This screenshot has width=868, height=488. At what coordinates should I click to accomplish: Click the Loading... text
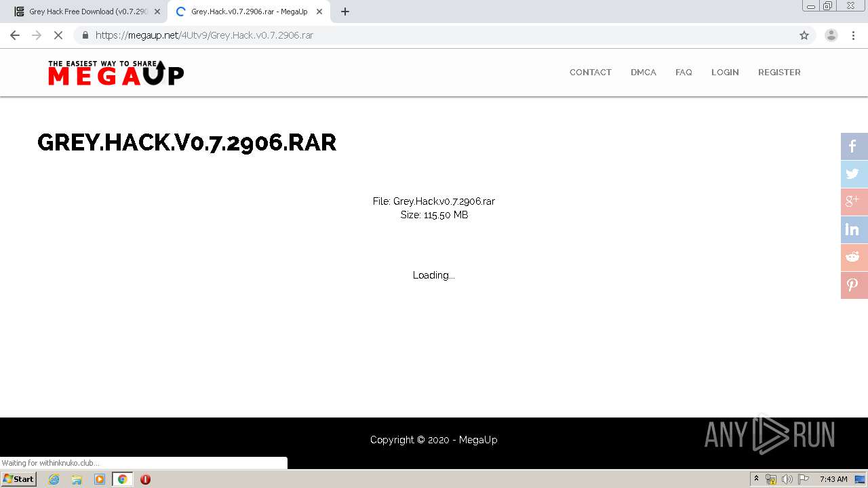tap(434, 275)
